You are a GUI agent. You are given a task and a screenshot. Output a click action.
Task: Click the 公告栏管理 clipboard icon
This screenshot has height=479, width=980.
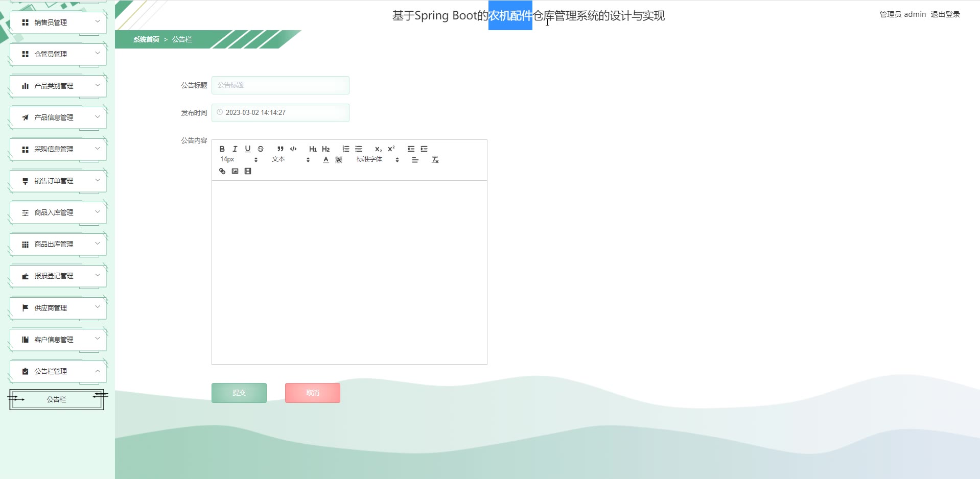[x=25, y=371]
